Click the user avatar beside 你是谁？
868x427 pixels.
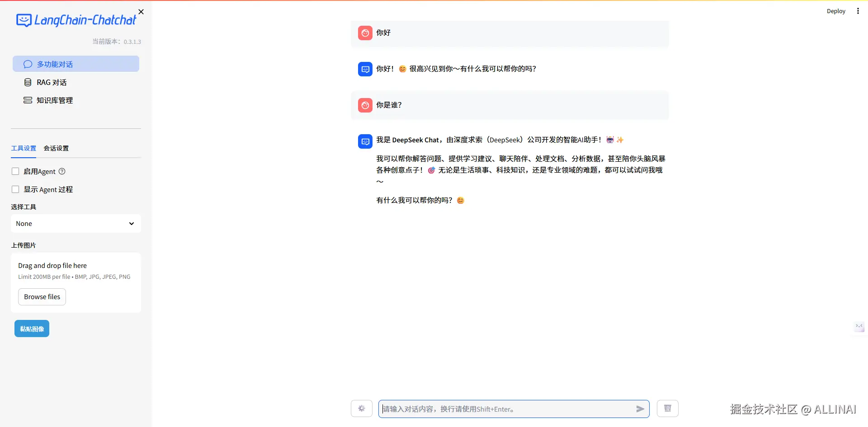click(x=365, y=105)
